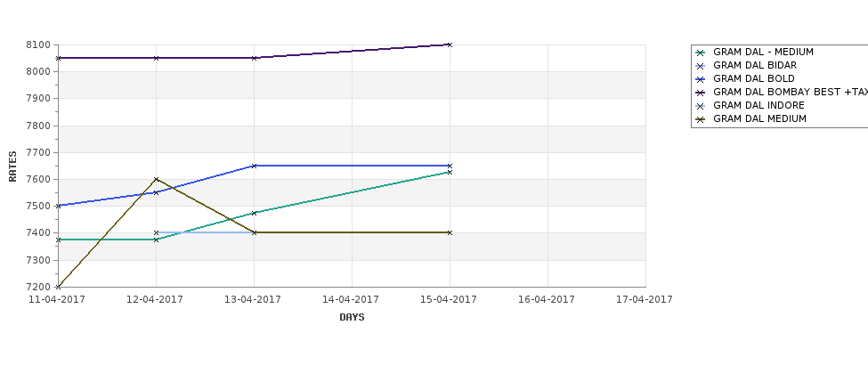Select the GRAM DAL INDORE legend label

[758, 105]
